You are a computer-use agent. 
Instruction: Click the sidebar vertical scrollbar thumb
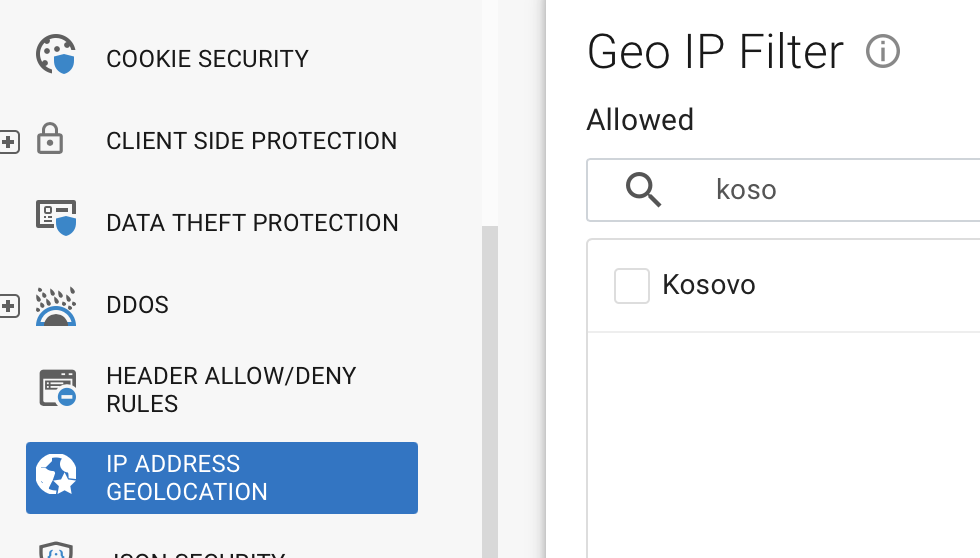point(490,392)
